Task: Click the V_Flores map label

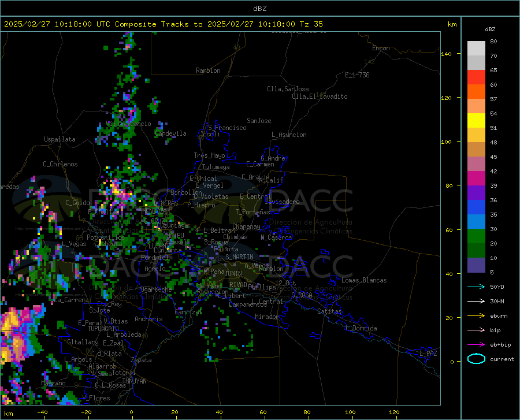Action: (96, 398)
